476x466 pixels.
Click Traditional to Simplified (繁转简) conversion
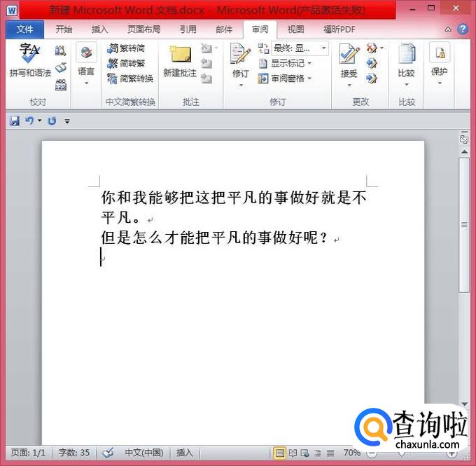click(x=127, y=48)
